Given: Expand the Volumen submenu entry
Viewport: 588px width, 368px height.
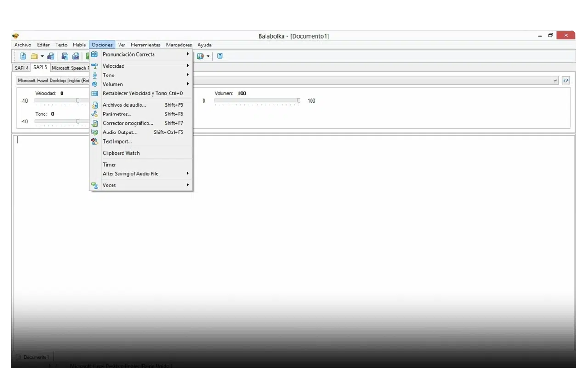Looking at the screenshot, I should [x=141, y=84].
